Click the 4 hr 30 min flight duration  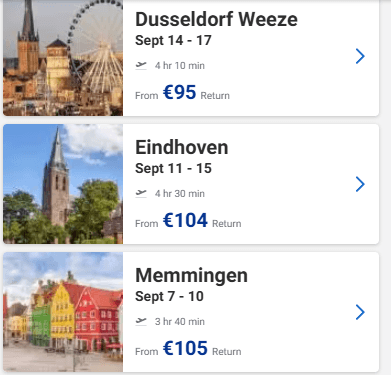point(180,194)
